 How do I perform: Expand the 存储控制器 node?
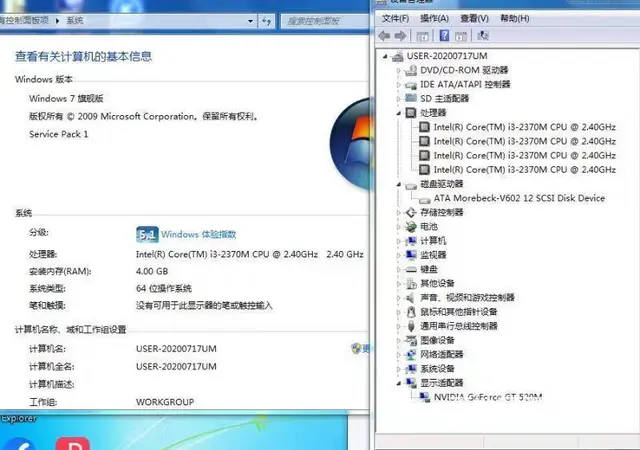pos(399,212)
